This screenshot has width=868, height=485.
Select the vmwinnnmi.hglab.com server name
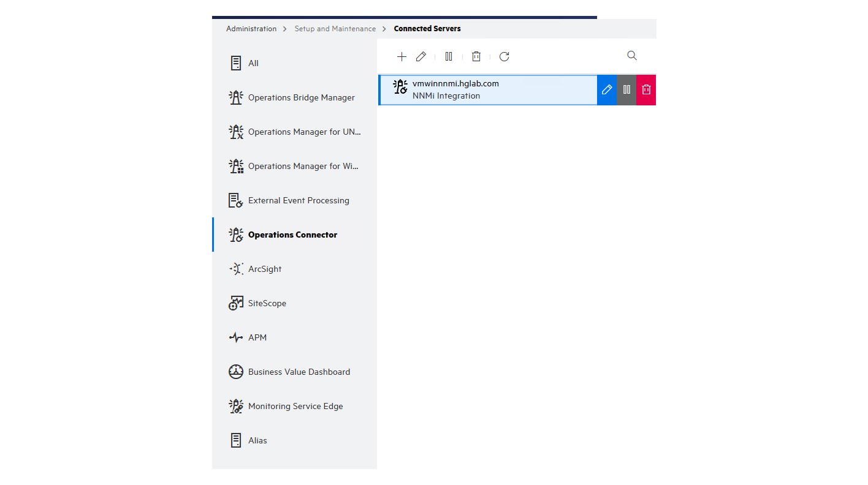pos(455,84)
